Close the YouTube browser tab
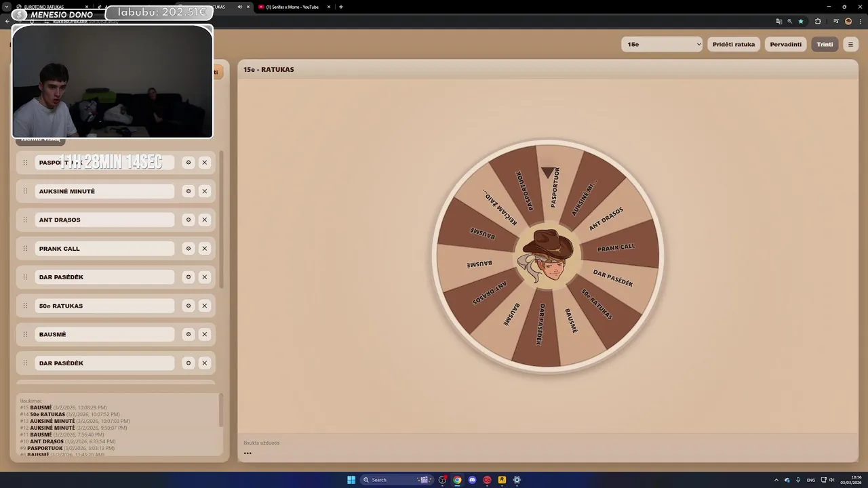This screenshot has width=868, height=488. click(329, 7)
